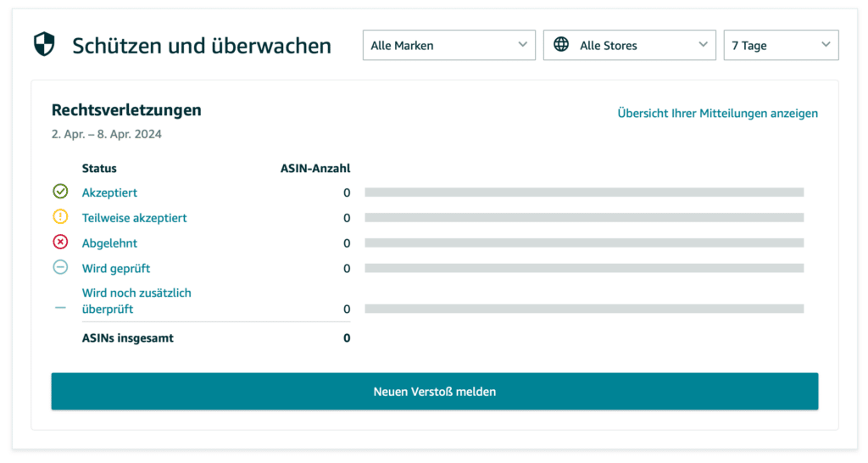
Task: Click the Akzeptiert progress bar
Action: [584, 192]
